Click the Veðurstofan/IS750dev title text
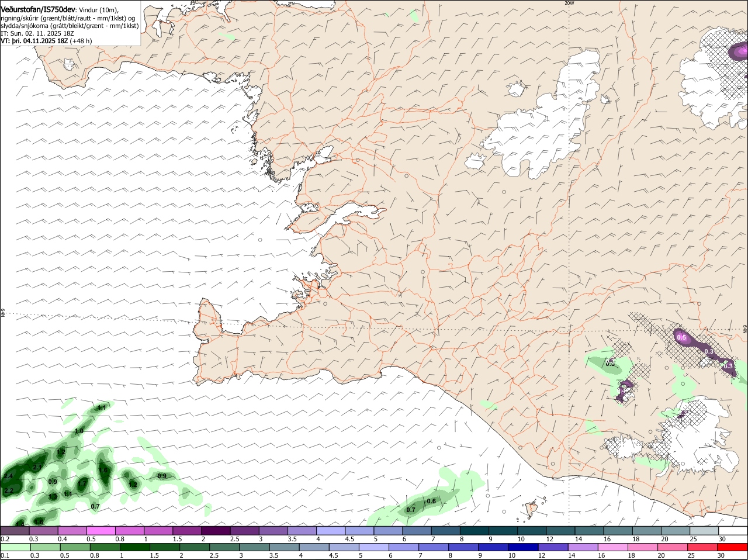This screenshot has width=748, height=560. (x=37, y=10)
